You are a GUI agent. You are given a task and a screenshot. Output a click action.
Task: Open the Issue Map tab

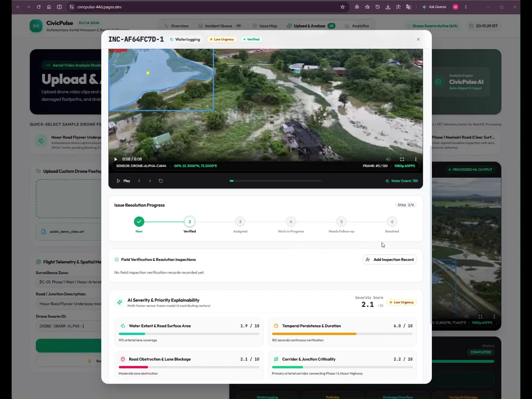tap(265, 26)
